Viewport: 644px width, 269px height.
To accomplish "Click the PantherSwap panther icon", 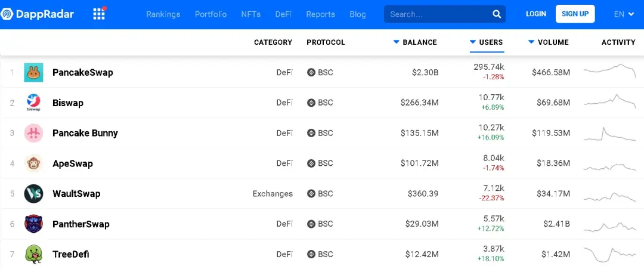I will click(x=33, y=224).
